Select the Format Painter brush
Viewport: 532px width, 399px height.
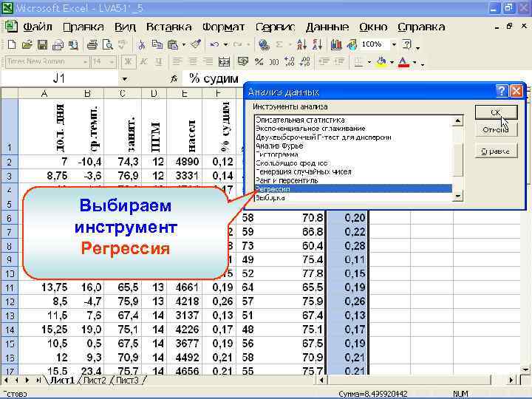point(196,44)
